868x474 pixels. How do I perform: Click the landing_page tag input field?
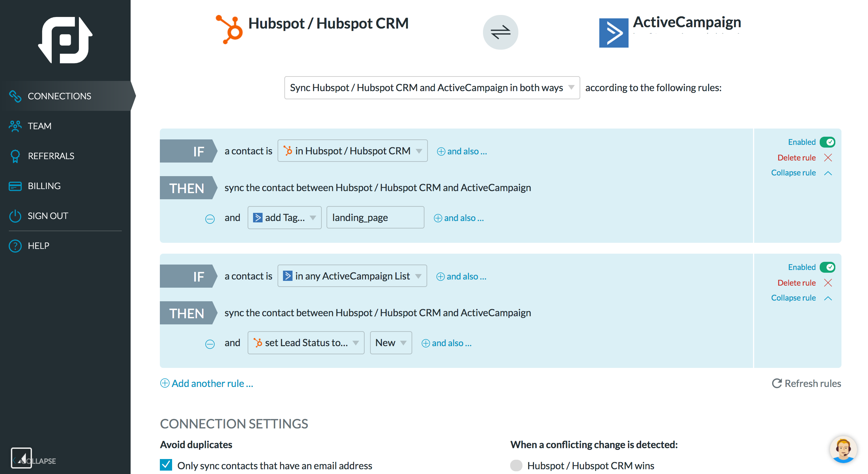pyautogui.click(x=375, y=218)
